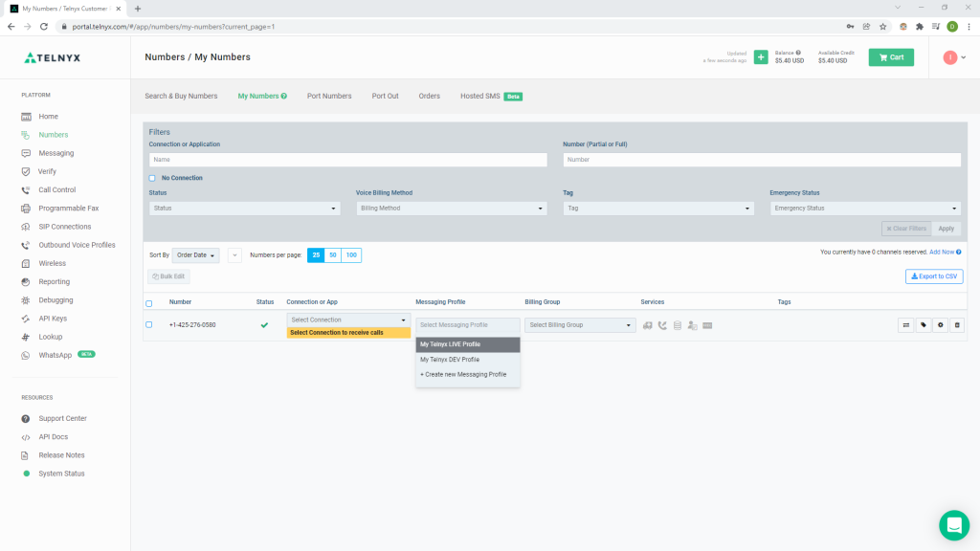Click the Clear Filters button
The width and height of the screenshot is (980, 551).
[906, 229]
